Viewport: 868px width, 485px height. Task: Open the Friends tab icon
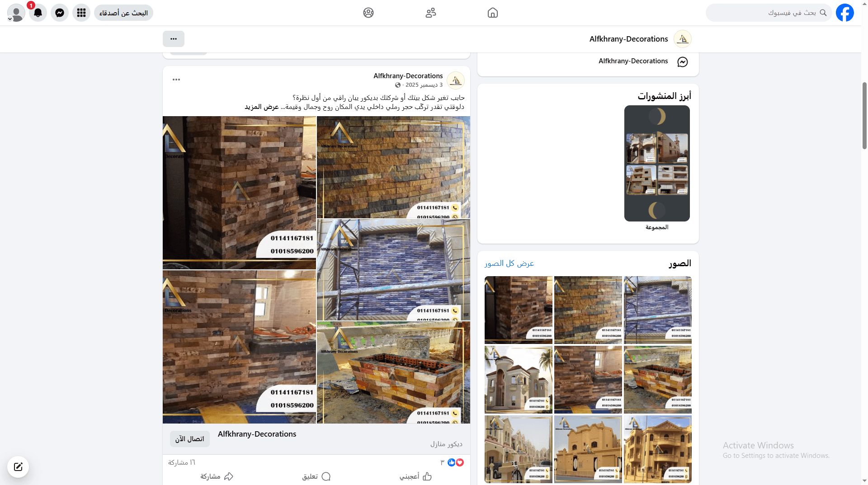[430, 13]
